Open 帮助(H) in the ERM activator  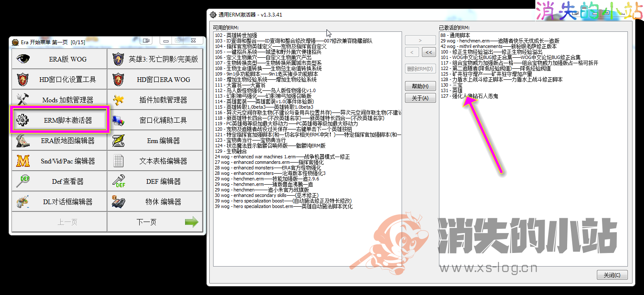[420, 86]
